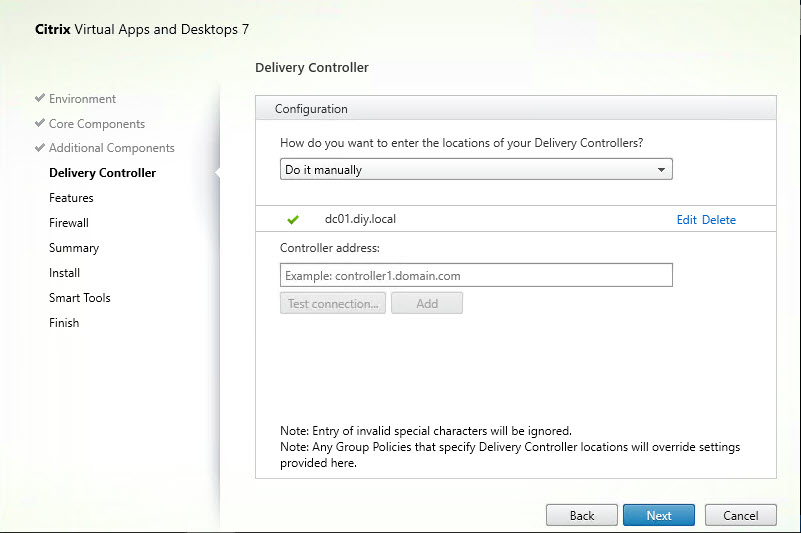Click the Add button under Controller address
Image resolution: width=801 pixels, height=533 pixels.
point(427,304)
